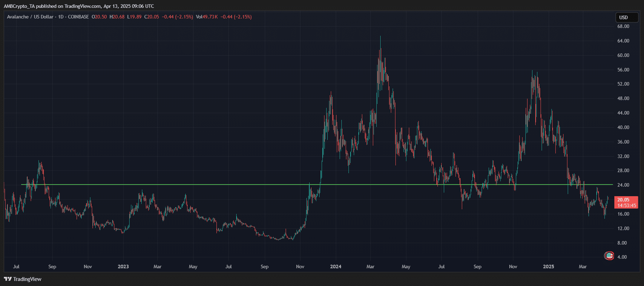Click the US flag economic event icon
644x286 pixels.
609,256
